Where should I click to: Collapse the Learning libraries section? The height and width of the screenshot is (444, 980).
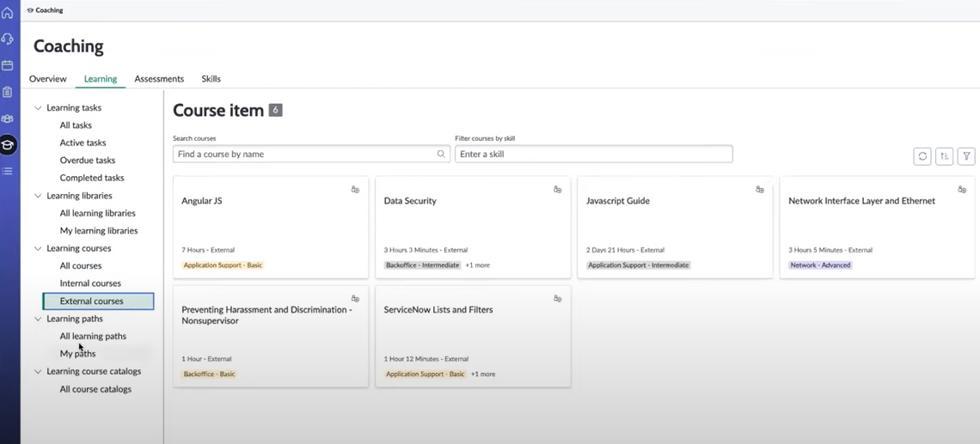(38, 196)
